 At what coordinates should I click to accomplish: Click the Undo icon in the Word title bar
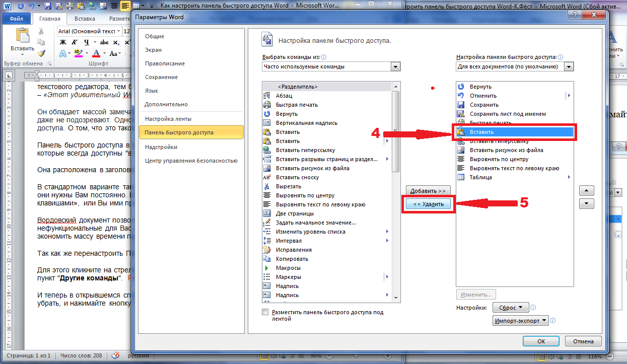coord(31,6)
